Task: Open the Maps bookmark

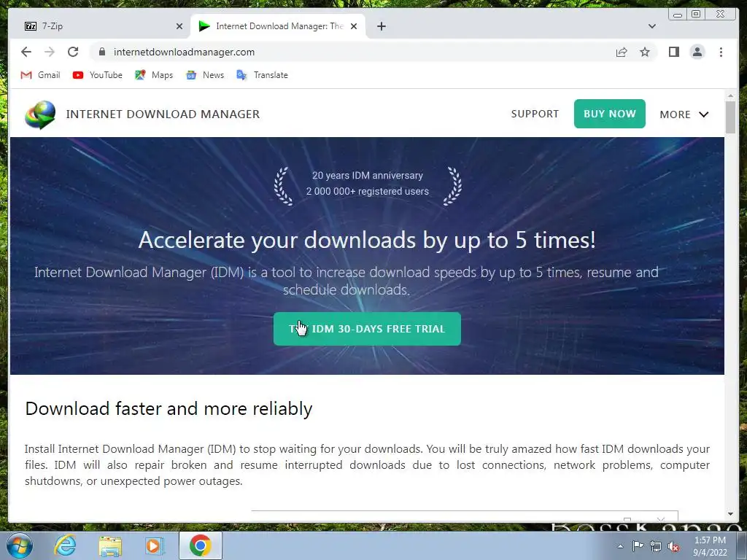Action: click(x=154, y=75)
